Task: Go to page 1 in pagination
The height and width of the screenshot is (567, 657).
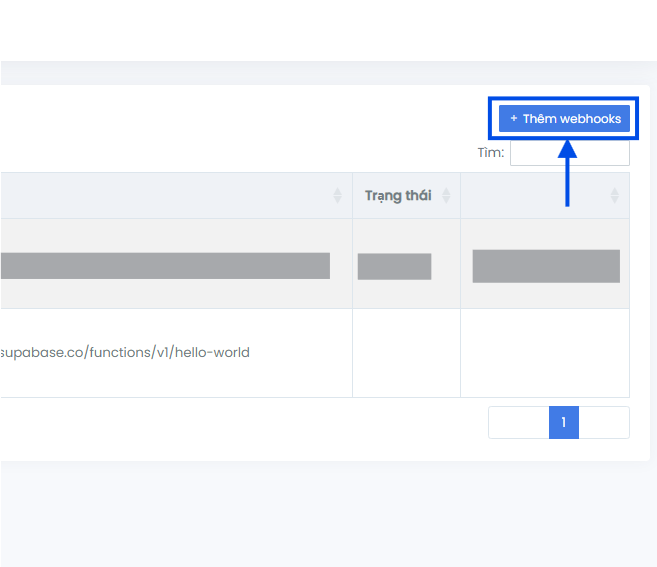Action: 564,423
